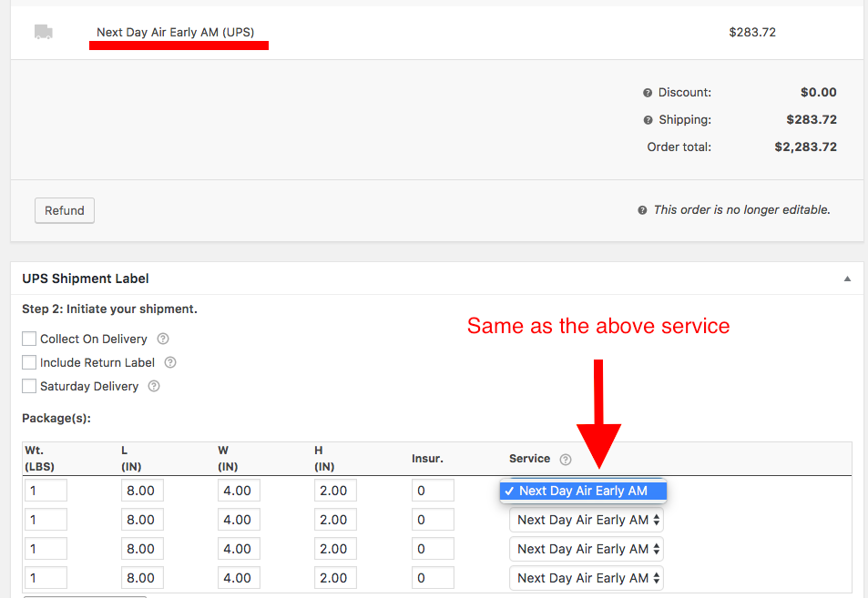Open the Include Return Label help icon
868x598 pixels.
point(170,362)
